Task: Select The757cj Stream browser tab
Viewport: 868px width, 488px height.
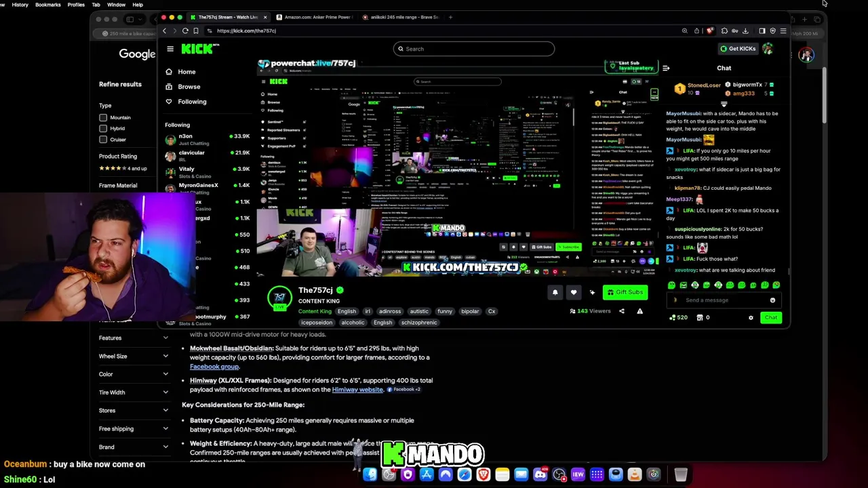Action: click(x=228, y=17)
